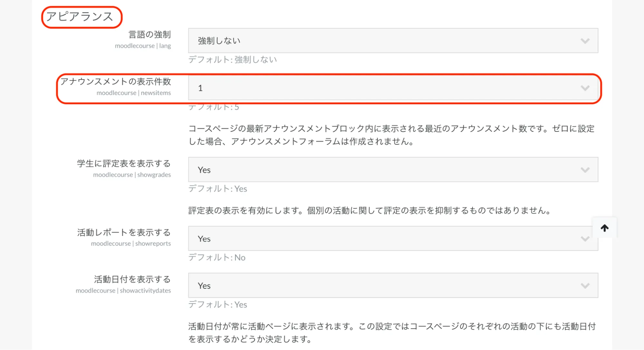Open the 活動レポートを表示する Yes dropdown
Viewport: 644px width, 350px height.
click(387, 239)
